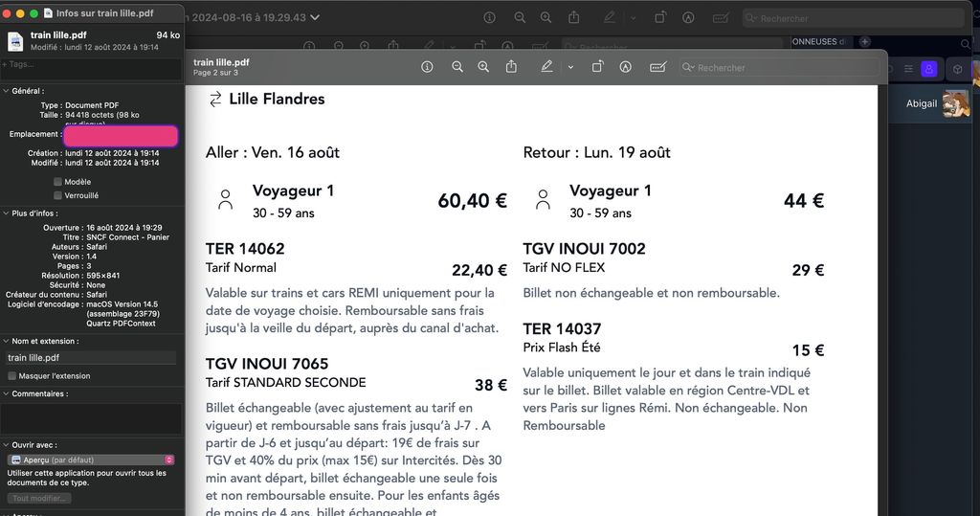980x516 pixels.
Task: Click the TGV INOUI 7065 train label
Action: (267, 364)
